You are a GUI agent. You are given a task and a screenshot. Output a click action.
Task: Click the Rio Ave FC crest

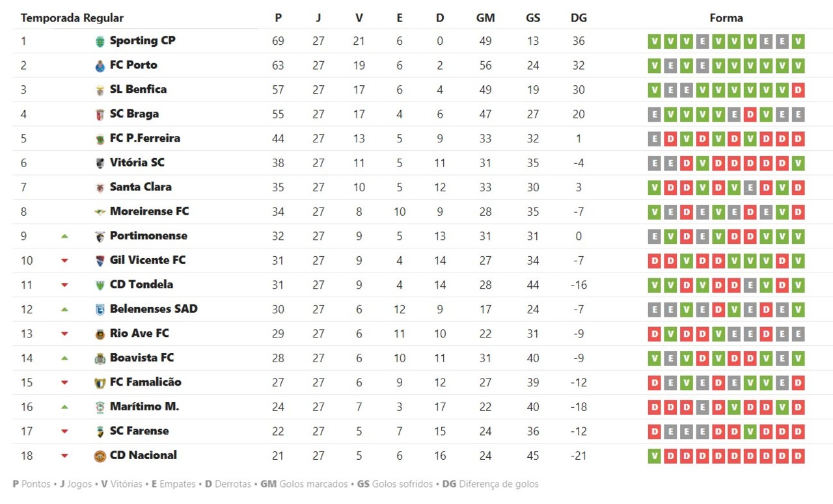pos(100,334)
